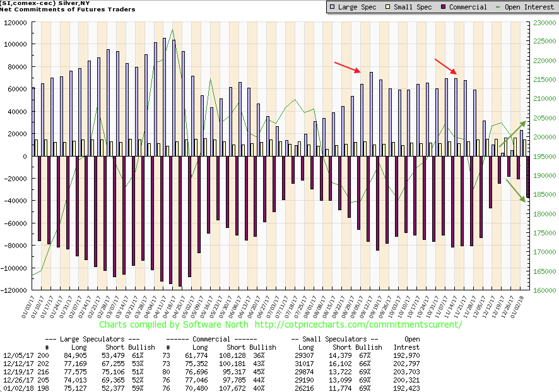The image size is (559, 392).
Task: Click the 'Charts compiled by Software North' text
Action: click(167, 324)
